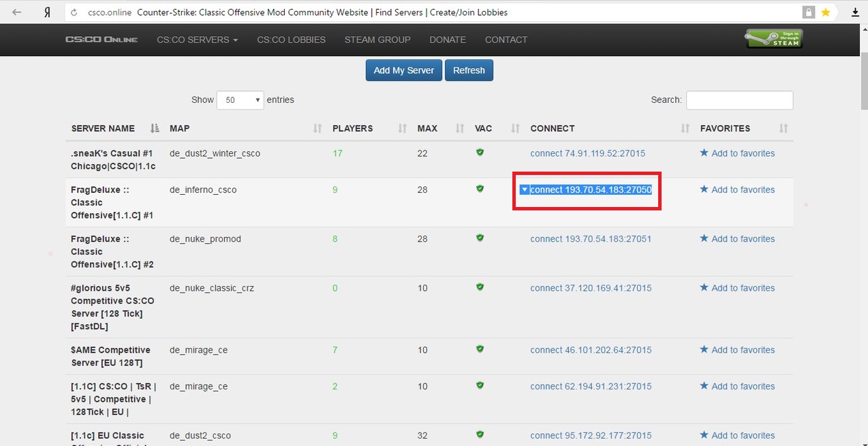Viewport: 868px width, 446px height.
Task: Click map name de_nuke_classic_crz
Action: pos(212,287)
